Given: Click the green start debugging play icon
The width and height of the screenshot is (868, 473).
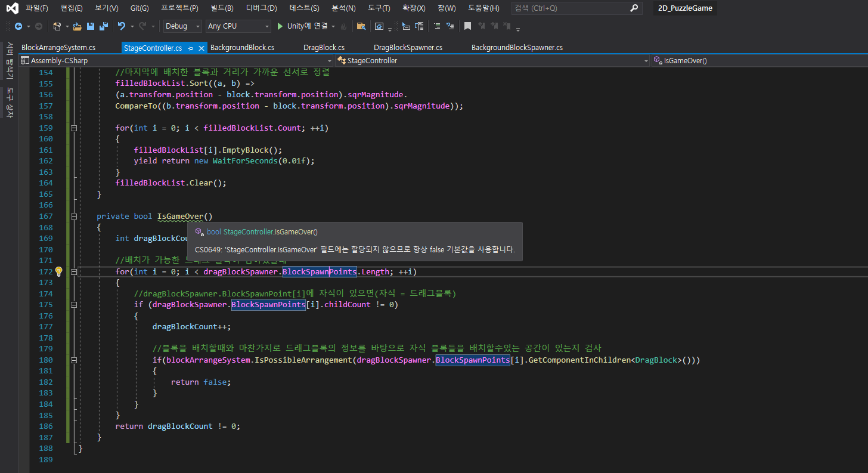Looking at the screenshot, I should pos(280,26).
